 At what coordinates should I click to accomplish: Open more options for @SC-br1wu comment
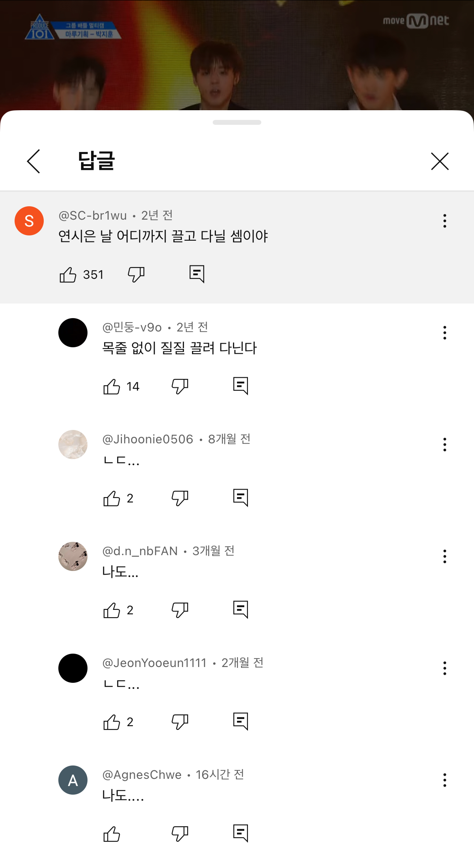click(444, 221)
